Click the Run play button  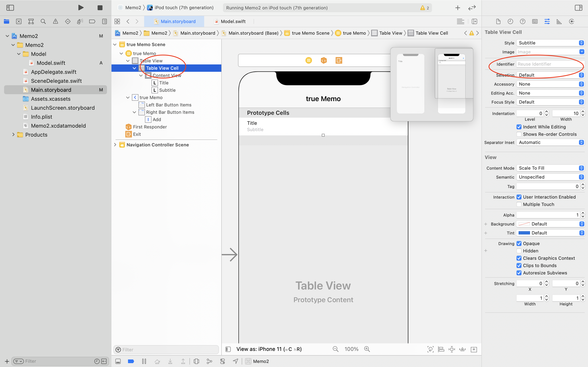click(81, 8)
